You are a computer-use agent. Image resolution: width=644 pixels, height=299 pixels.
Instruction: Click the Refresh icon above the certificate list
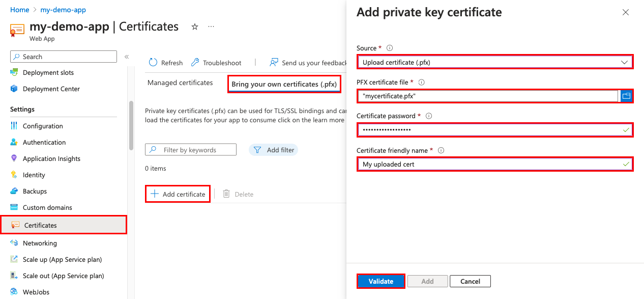pyautogui.click(x=154, y=62)
